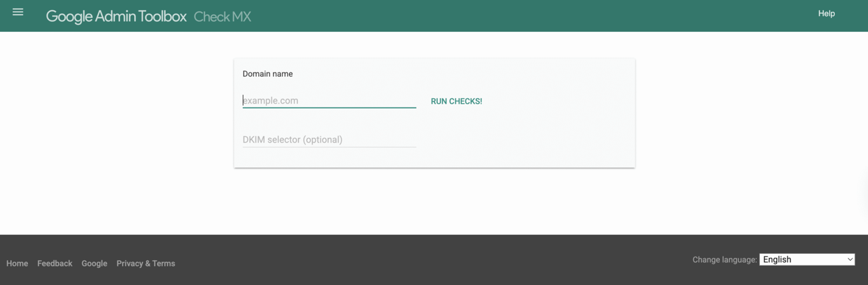The height and width of the screenshot is (285, 868).
Task: Click the RUN CHECKS! button
Action: click(x=456, y=101)
